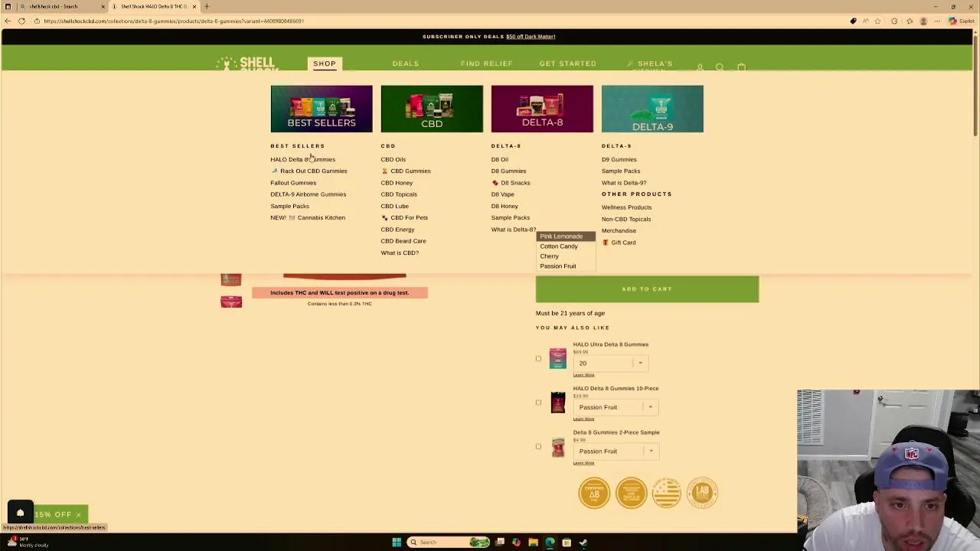The image size is (980, 551).
Task: Open a new browser tab with plus
Action: point(207,6)
